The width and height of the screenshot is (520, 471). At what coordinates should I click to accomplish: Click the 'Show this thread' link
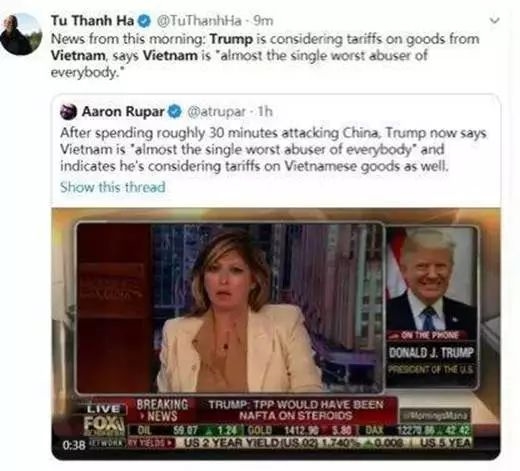(113, 187)
